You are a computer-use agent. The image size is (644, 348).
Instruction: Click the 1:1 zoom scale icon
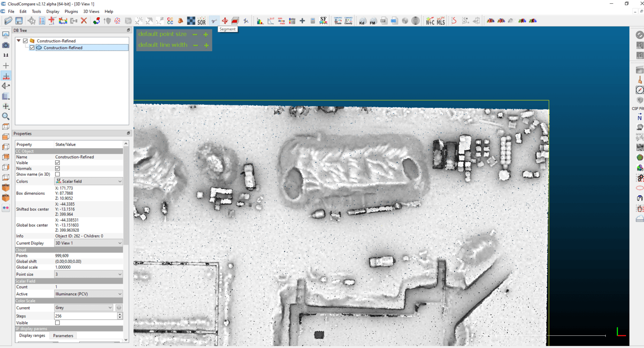coord(6,55)
